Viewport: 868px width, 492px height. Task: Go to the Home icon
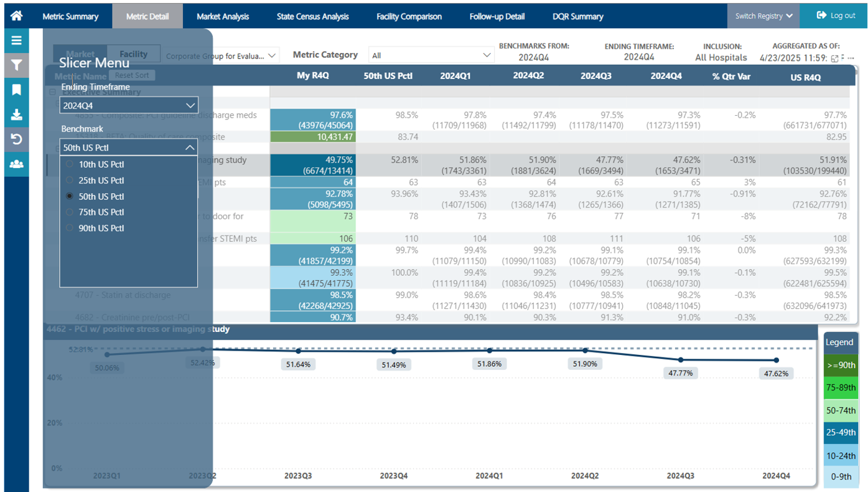point(17,16)
